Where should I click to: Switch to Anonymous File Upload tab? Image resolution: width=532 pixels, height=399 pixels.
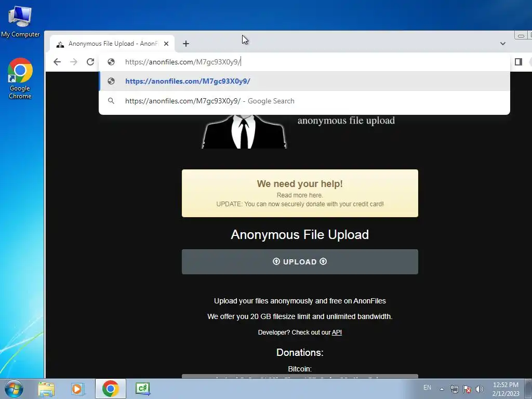[x=112, y=44]
